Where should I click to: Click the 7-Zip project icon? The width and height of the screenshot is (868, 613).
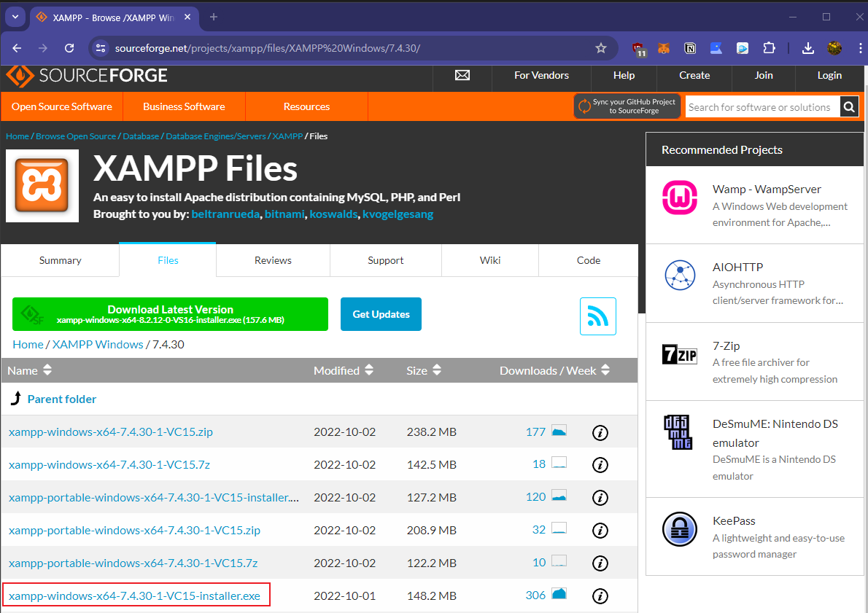click(x=680, y=354)
